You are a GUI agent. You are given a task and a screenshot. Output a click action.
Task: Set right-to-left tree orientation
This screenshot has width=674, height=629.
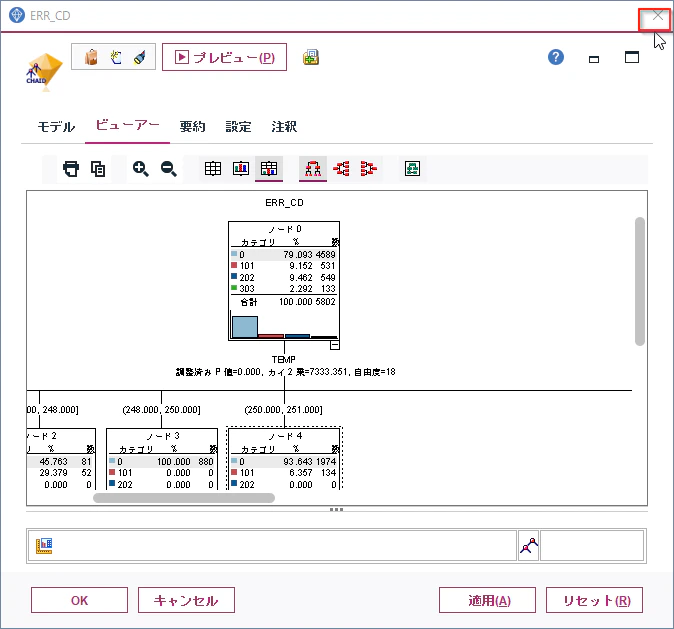coord(368,169)
